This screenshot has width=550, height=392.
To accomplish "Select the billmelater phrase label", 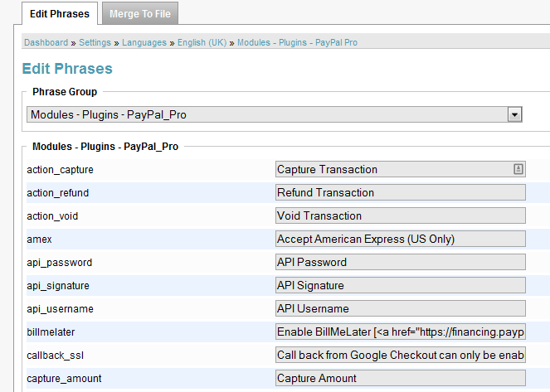I will click(x=51, y=332).
